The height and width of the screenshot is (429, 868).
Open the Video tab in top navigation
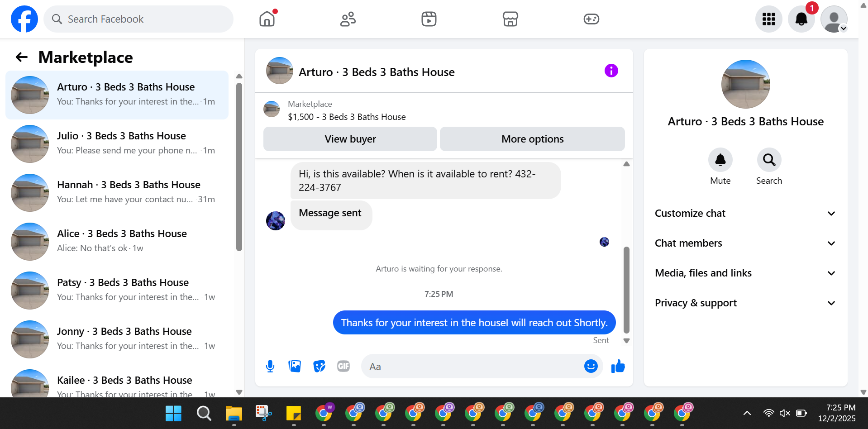point(429,19)
